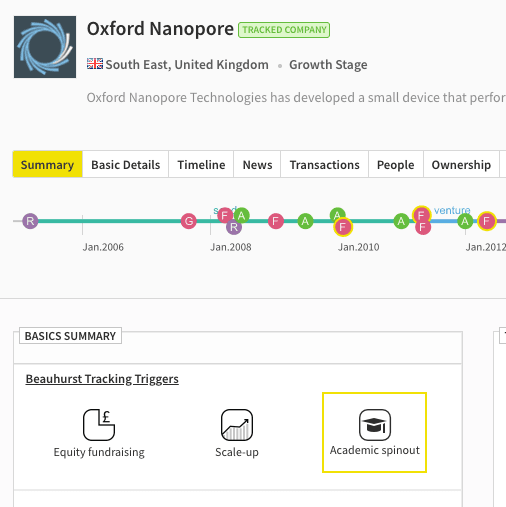This screenshot has height=507, width=506.
Task: Click the Jan.2010 timeline date label
Action: [359, 247]
